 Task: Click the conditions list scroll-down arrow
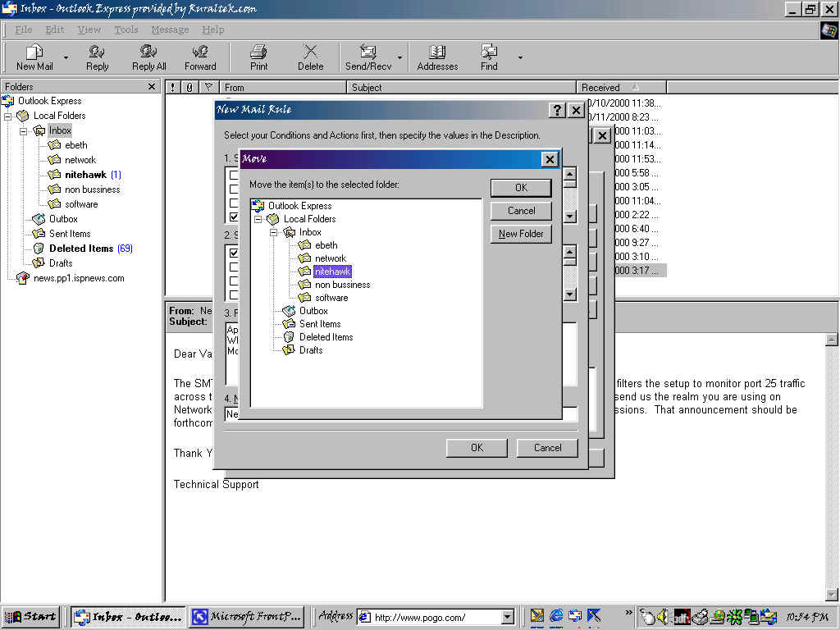pyautogui.click(x=569, y=217)
